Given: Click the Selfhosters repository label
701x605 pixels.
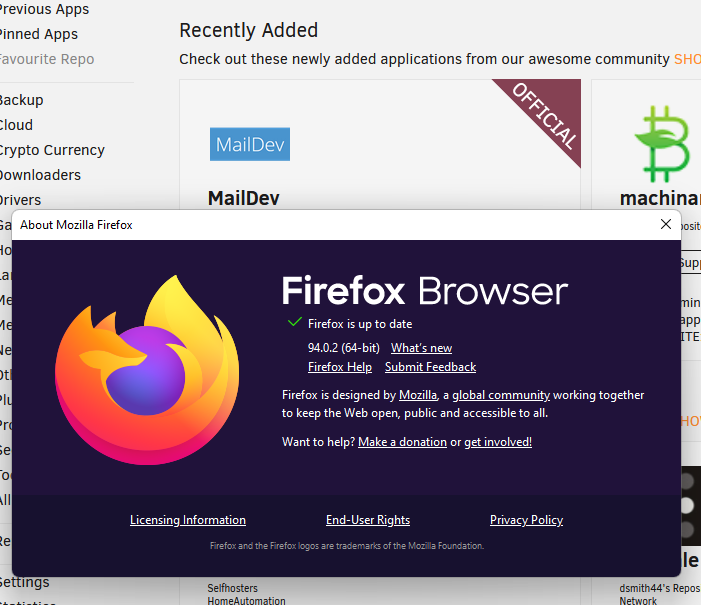Looking at the screenshot, I should 232,588.
